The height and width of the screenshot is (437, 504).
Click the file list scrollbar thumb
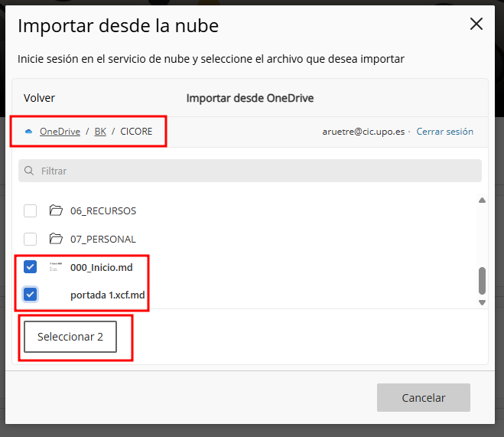coord(482,280)
